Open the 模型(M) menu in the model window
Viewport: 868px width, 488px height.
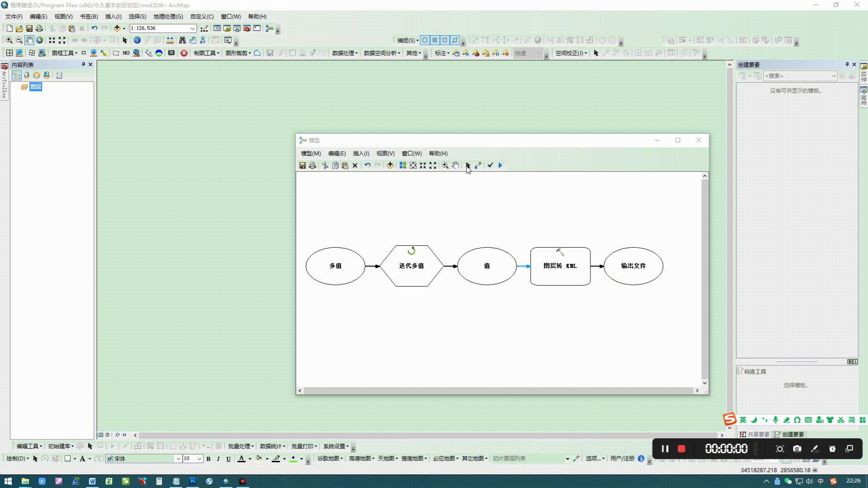310,154
